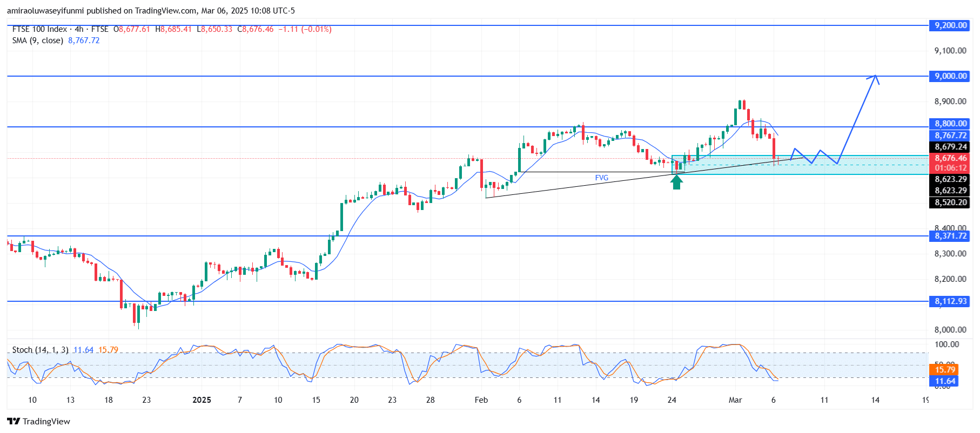The width and height of the screenshot is (980, 433).
Task: Click the Stoch (14, 1, 3) indicator legend
Action: 41,350
